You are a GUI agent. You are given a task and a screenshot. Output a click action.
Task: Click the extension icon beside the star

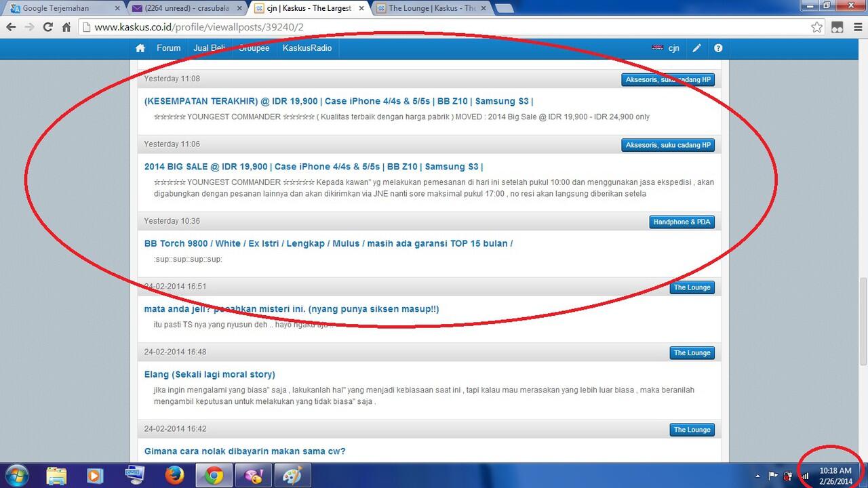[837, 27]
